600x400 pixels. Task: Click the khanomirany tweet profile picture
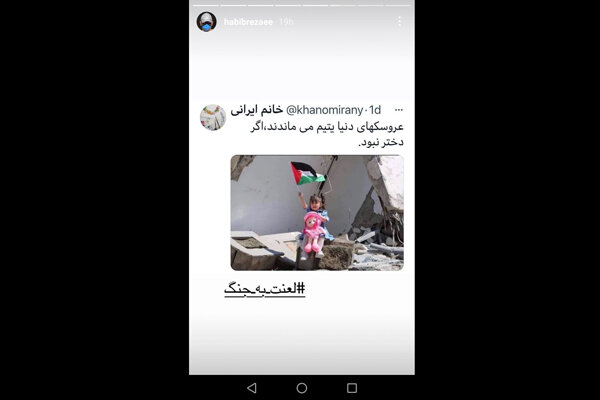click(213, 118)
